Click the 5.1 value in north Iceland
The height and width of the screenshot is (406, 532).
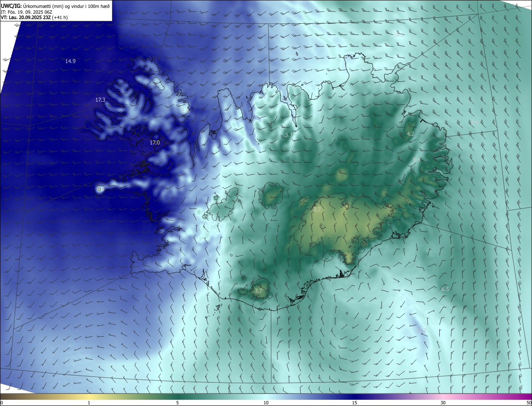click(289, 135)
